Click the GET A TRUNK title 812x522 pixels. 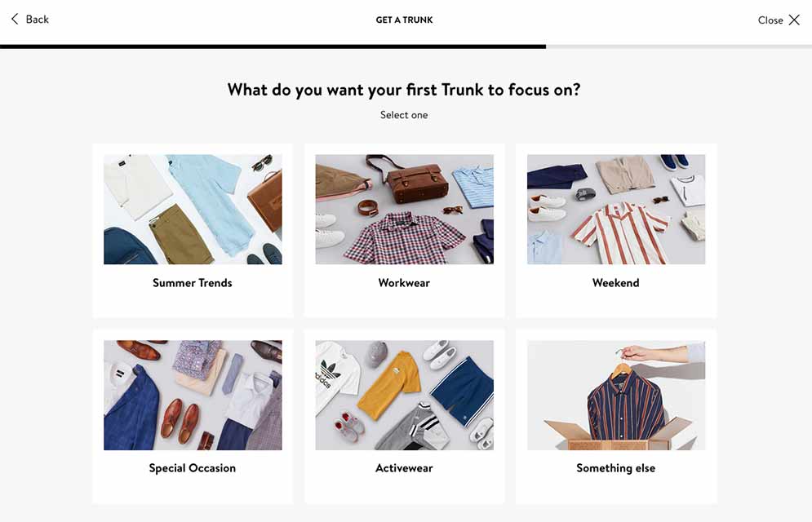405,20
